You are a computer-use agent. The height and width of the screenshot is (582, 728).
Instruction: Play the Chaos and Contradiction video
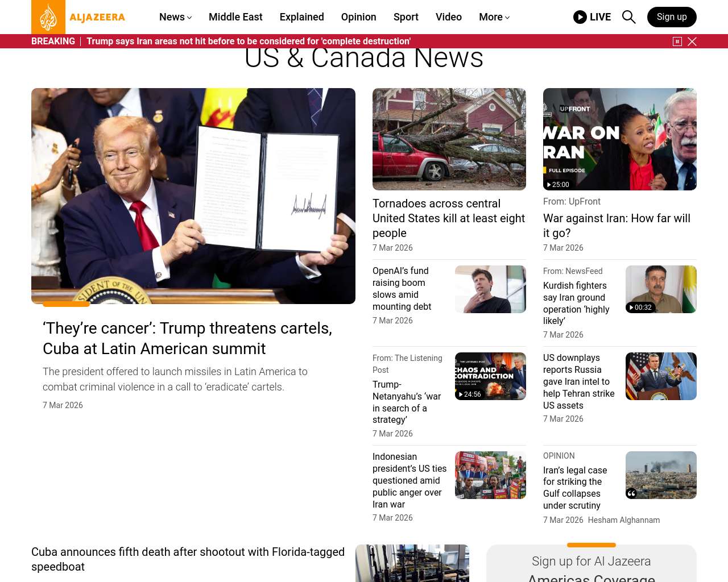(490, 376)
